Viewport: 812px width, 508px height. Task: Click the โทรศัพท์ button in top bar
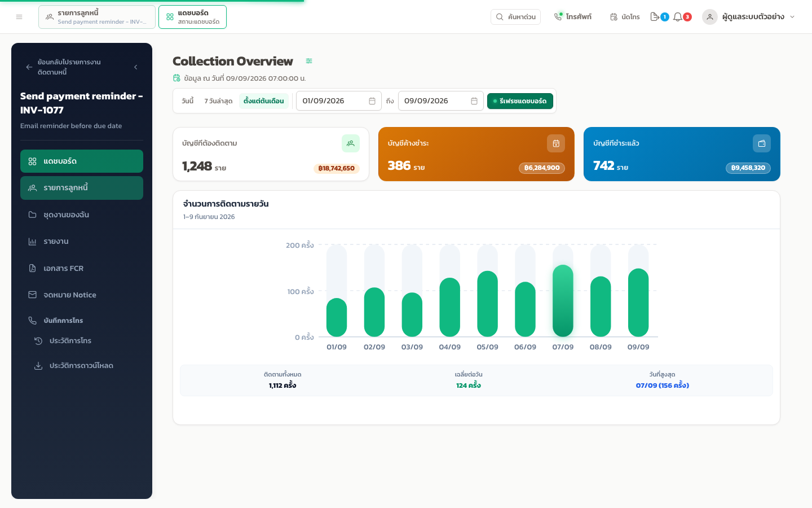tap(573, 17)
